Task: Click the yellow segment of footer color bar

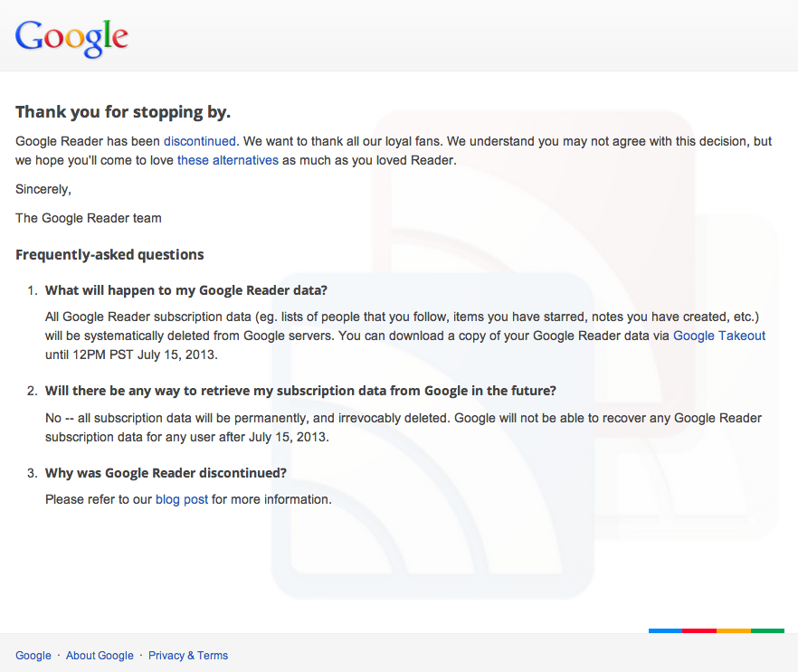Action: pyautogui.click(x=734, y=630)
